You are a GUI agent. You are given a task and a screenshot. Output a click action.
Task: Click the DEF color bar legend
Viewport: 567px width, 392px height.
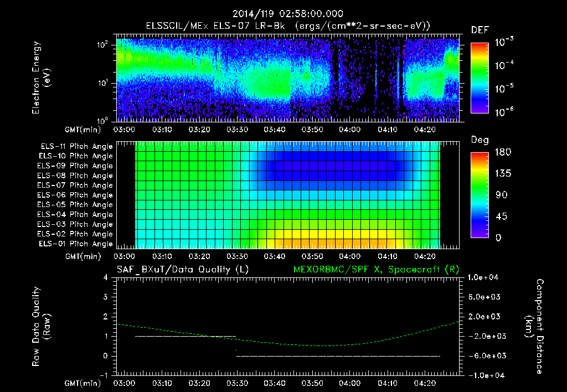point(480,78)
